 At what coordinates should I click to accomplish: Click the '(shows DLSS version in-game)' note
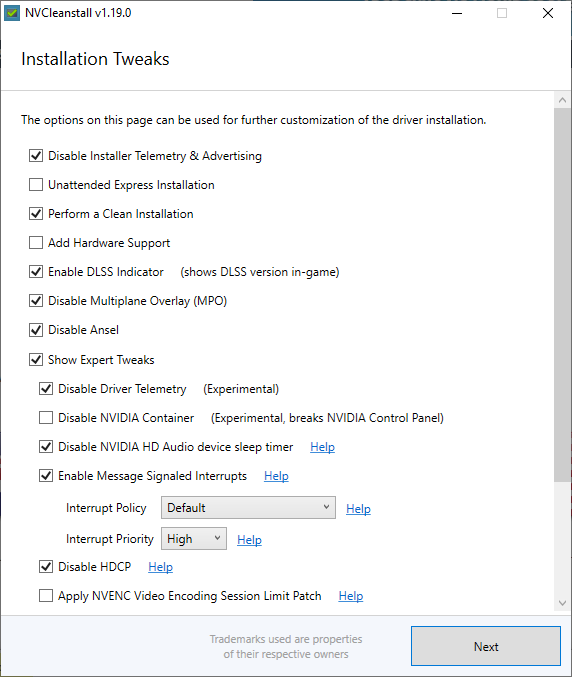(x=260, y=272)
